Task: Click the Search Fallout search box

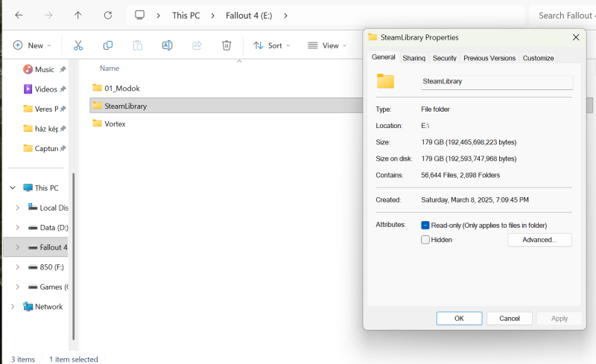Action: (563, 16)
